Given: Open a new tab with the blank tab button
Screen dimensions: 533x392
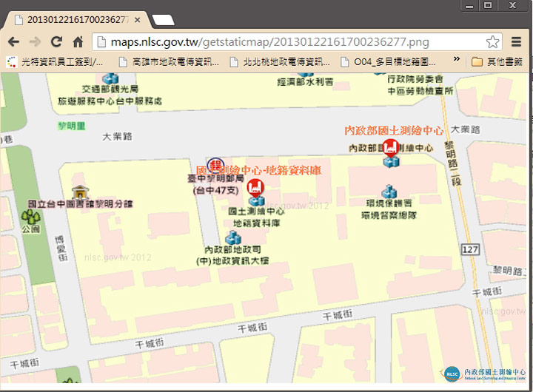Looking at the screenshot, I should tap(163, 20).
